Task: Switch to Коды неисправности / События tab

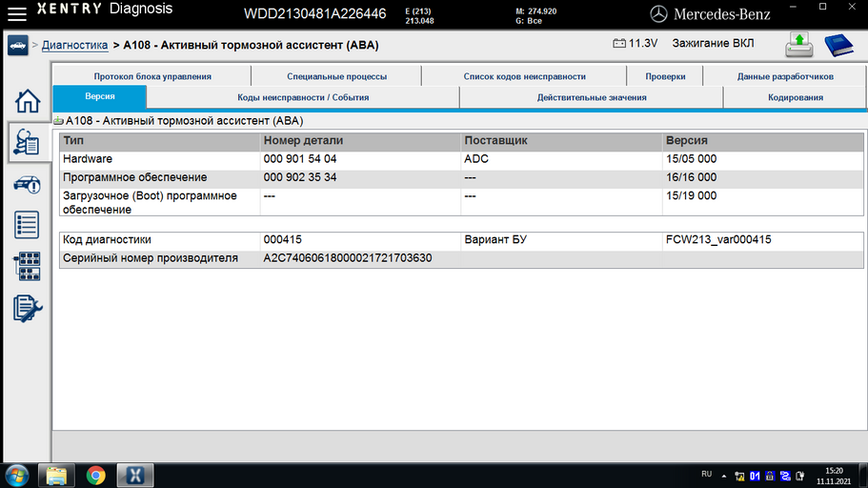Action: [x=303, y=97]
